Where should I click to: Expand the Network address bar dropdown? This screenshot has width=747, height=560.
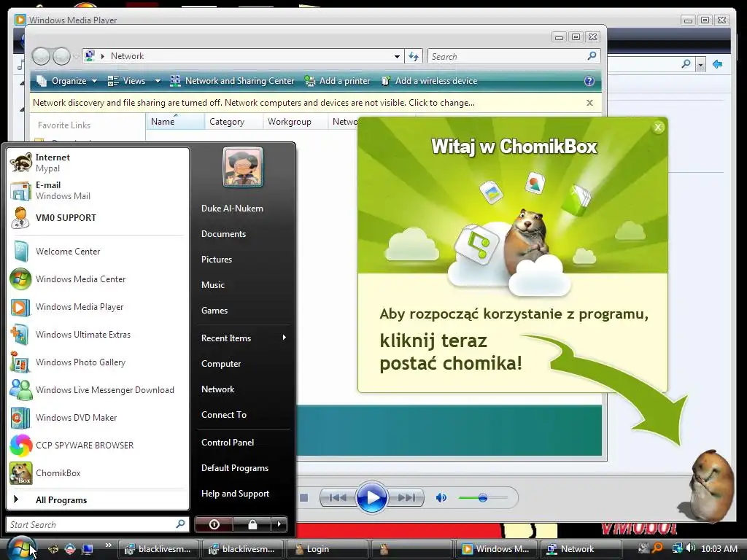[397, 56]
